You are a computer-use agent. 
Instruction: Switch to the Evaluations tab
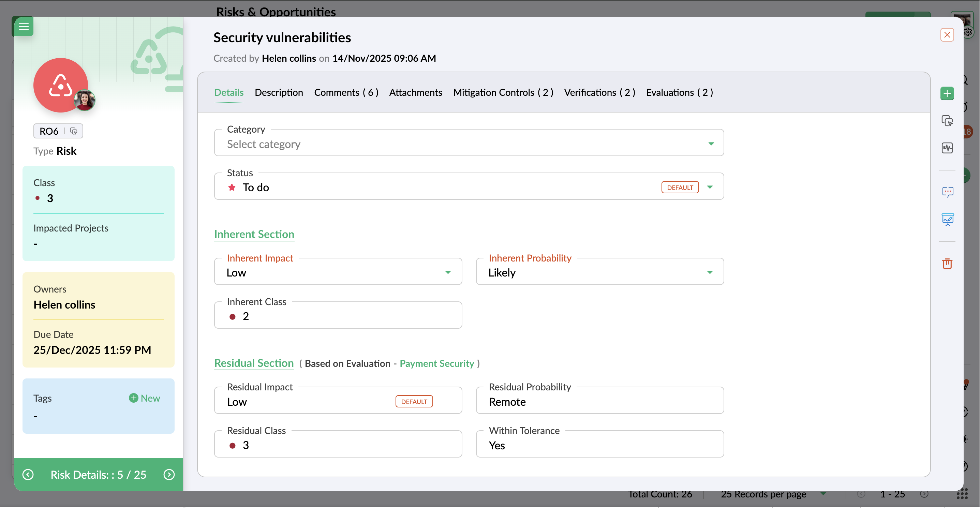click(679, 92)
